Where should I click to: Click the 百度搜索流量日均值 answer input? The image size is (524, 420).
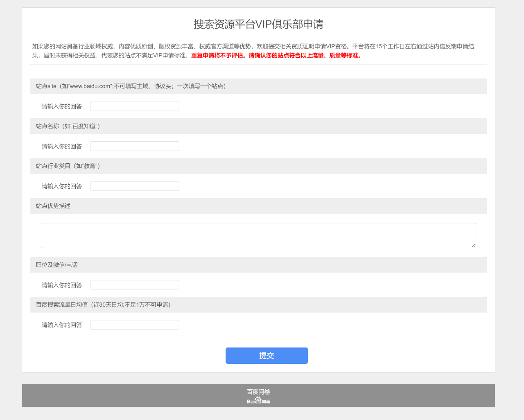pos(134,325)
